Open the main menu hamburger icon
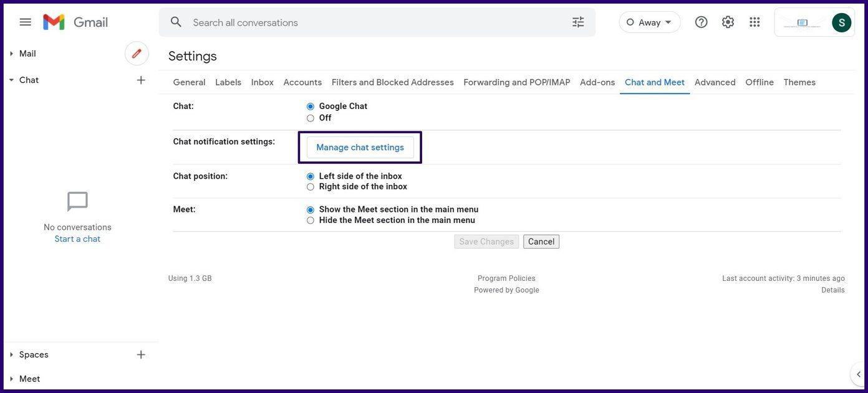Screen dimensions: 868x393 (x=25, y=22)
